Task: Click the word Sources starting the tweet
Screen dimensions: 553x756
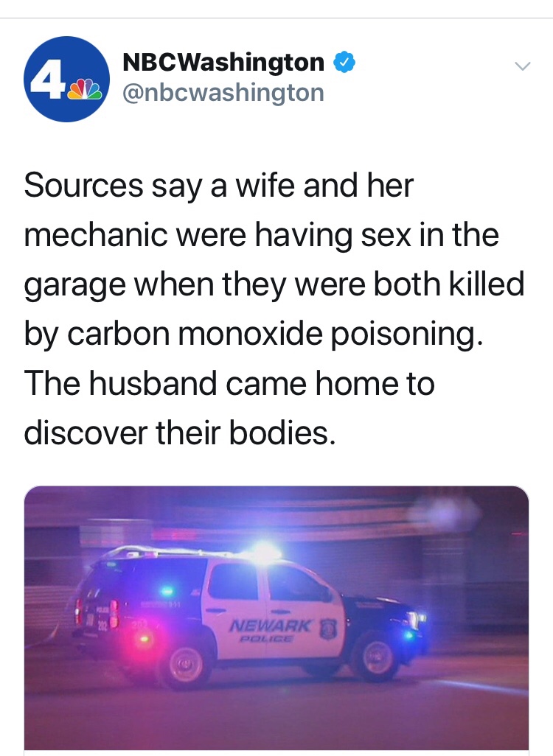Action: click(84, 185)
